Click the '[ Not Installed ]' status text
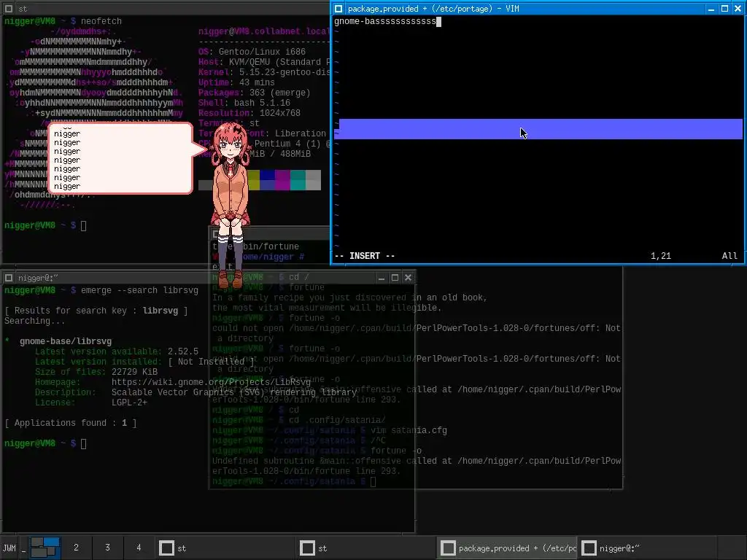The width and height of the screenshot is (747, 560). [x=211, y=362]
